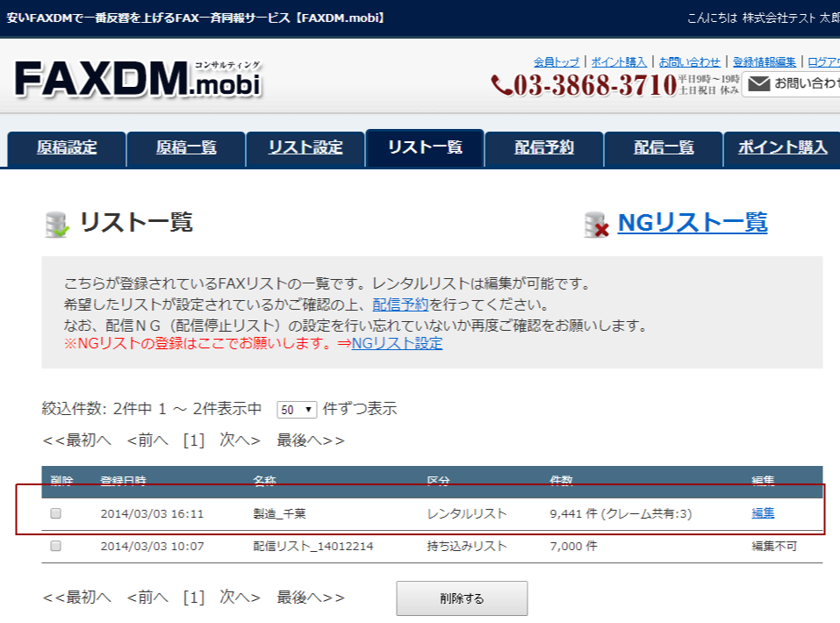
Task: Open the 50件 per-page dropdown
Action: point(297,410)
